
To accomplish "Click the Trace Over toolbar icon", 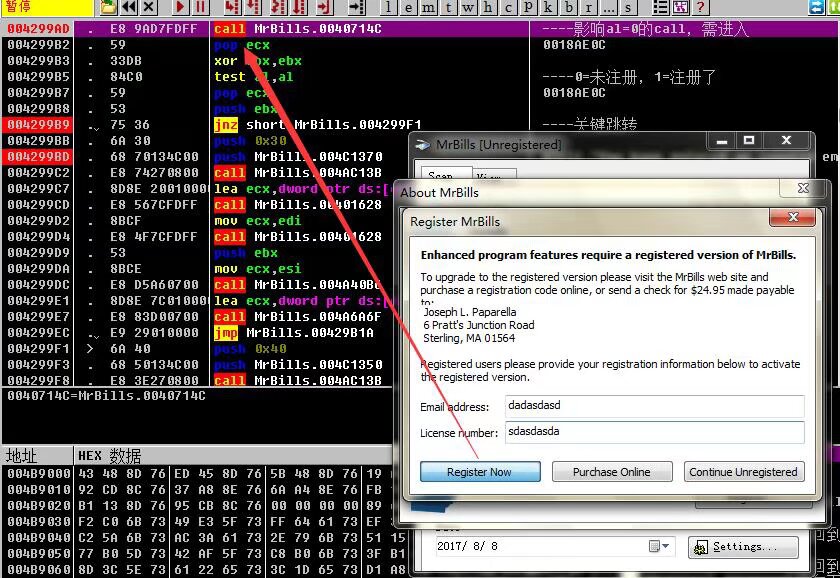I will pos(298,7).
